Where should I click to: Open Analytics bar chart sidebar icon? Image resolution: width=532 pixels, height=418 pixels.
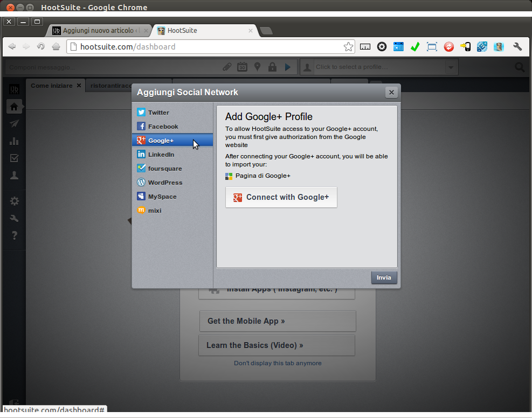point(14,141)
